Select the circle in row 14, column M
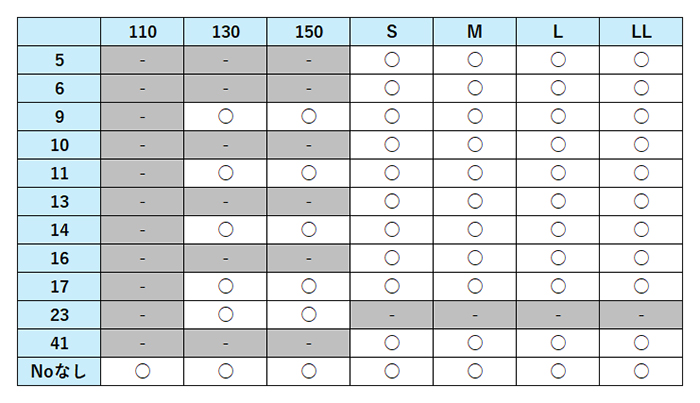700x403 pixels. (475, 230)
